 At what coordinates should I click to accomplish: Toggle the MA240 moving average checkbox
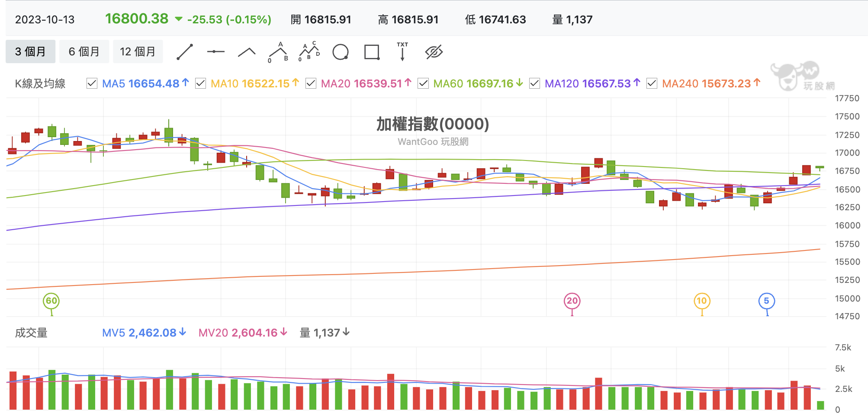652,83
